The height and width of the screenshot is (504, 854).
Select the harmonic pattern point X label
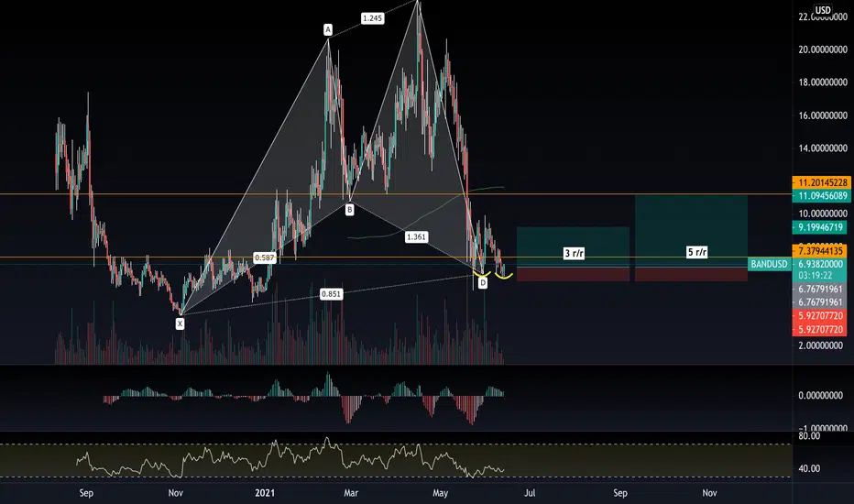[x=180, y=323]
